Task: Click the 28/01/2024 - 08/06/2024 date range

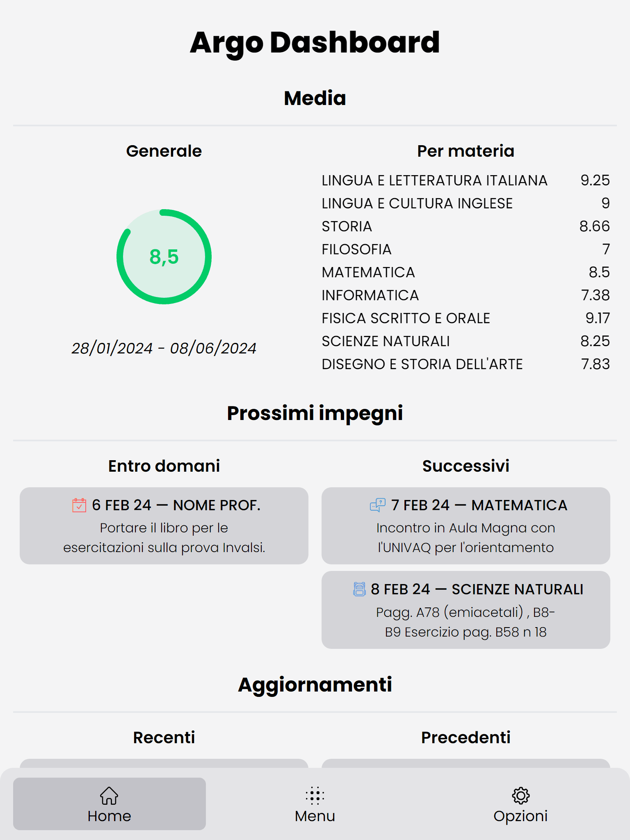Action: (x=164, y=348)
